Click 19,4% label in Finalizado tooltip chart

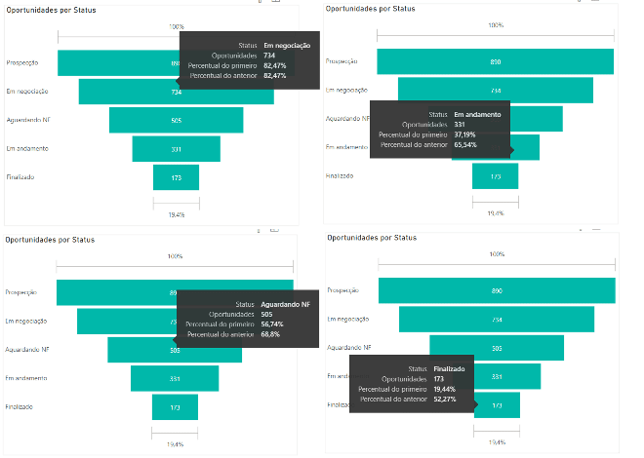click(497, 442)
